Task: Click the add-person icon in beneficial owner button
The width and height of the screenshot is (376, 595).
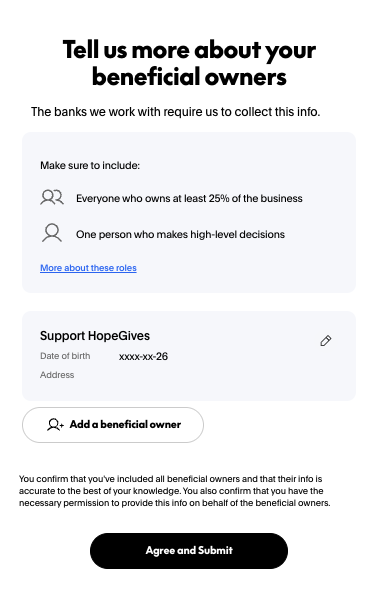Action: (55, 424)
